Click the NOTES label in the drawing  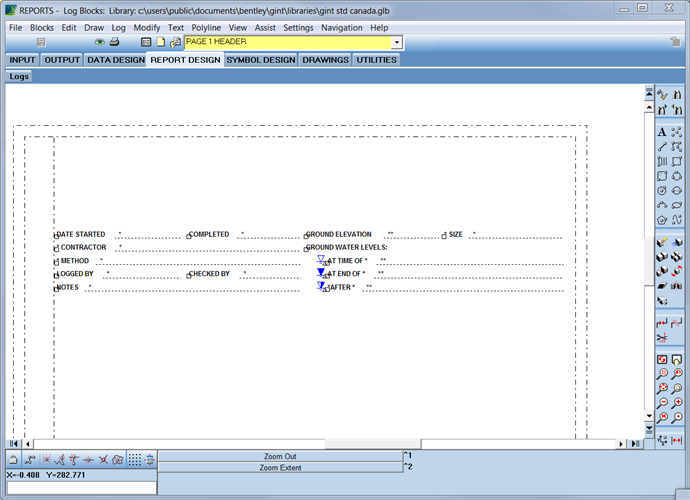pos(67,287)
